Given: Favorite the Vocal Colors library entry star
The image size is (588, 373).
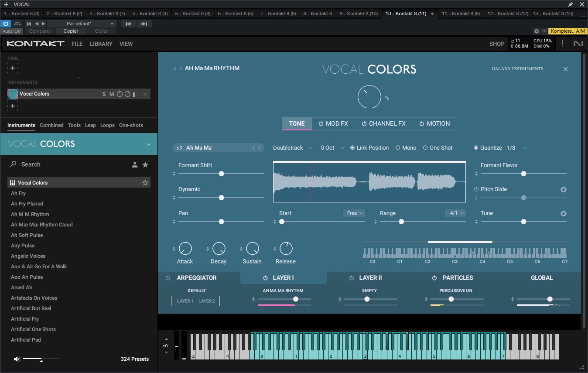Looking at the screenshot, I should point(145,183).
